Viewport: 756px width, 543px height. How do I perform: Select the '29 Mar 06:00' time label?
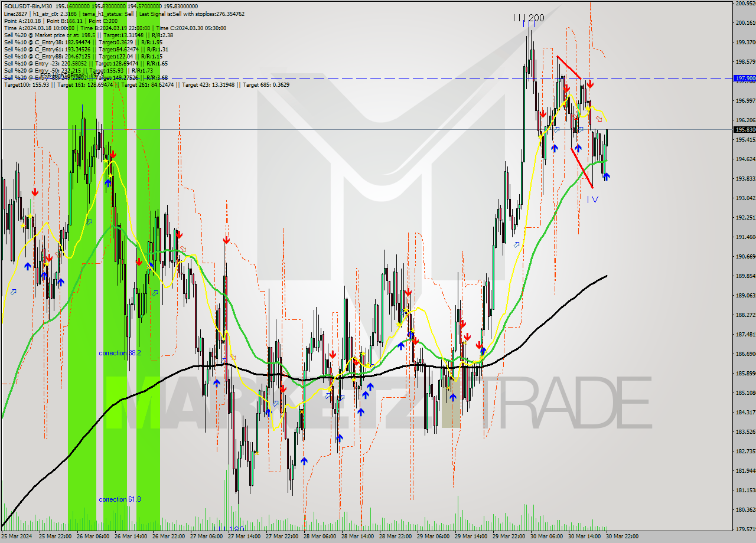(434, 537)
